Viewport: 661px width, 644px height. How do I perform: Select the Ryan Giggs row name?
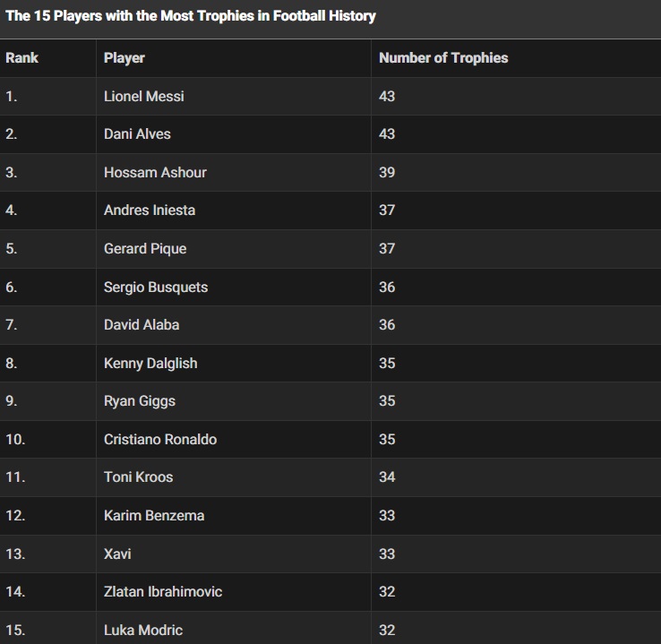tap(140, 401)
